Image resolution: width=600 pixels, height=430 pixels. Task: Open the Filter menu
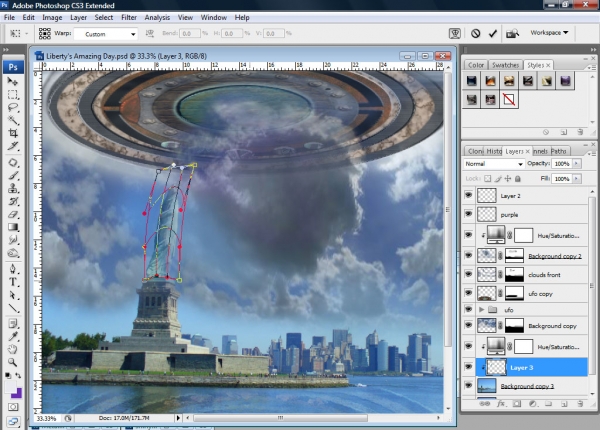click(x=129, y=18)
